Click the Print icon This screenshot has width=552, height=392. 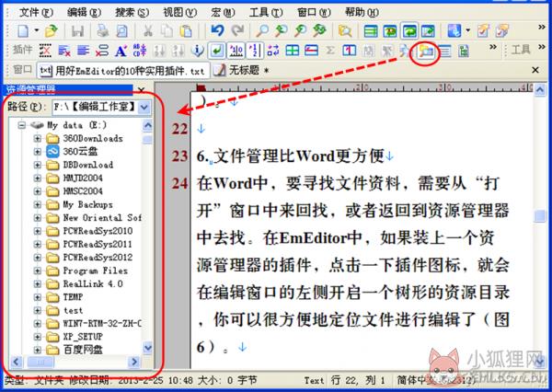point(103,31)
